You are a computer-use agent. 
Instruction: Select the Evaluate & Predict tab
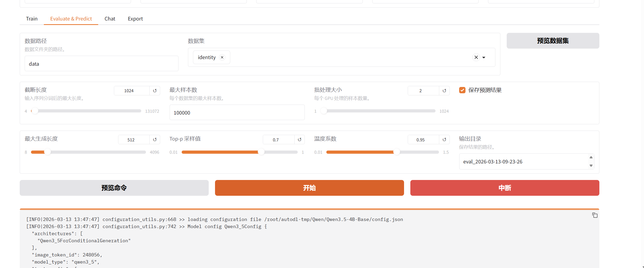click(71, 19)
